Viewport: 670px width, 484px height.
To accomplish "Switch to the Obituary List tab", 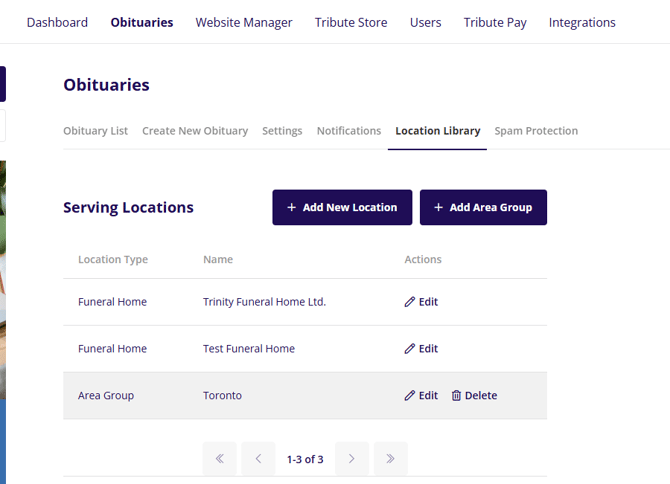I will pos(95,131).
